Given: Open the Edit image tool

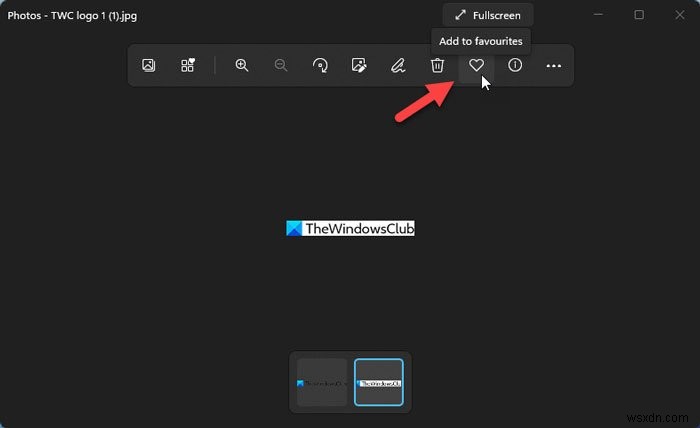Looking at the screenshot, I should point(359,66).
